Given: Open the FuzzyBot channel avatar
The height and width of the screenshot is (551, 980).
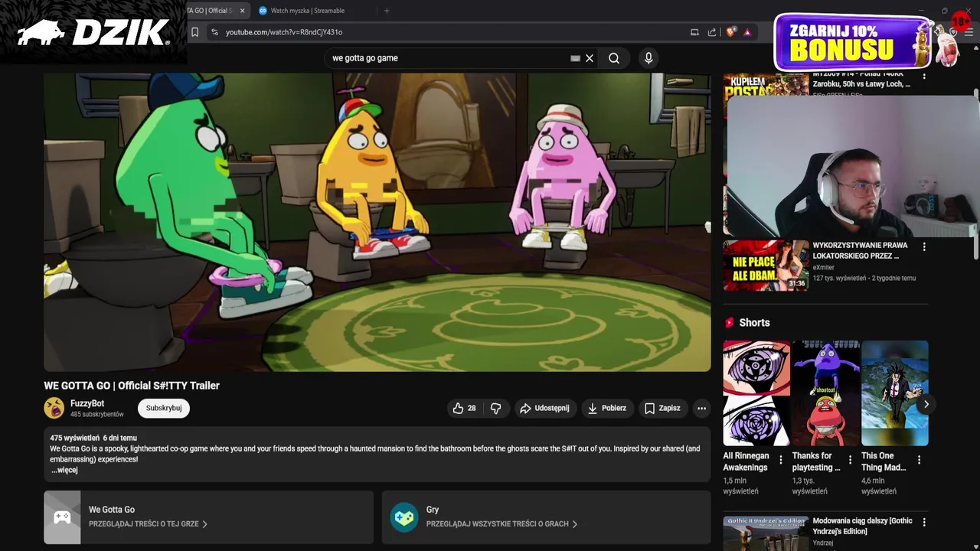Looking at the screenshot, I should click(x=54, y=408).
